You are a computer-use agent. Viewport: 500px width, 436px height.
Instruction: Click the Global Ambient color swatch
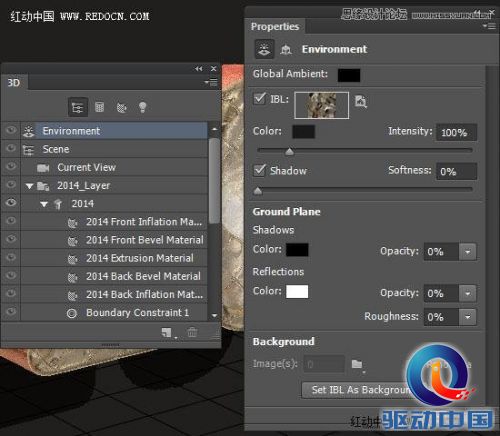pyautogui.click(x=349, y=75)
